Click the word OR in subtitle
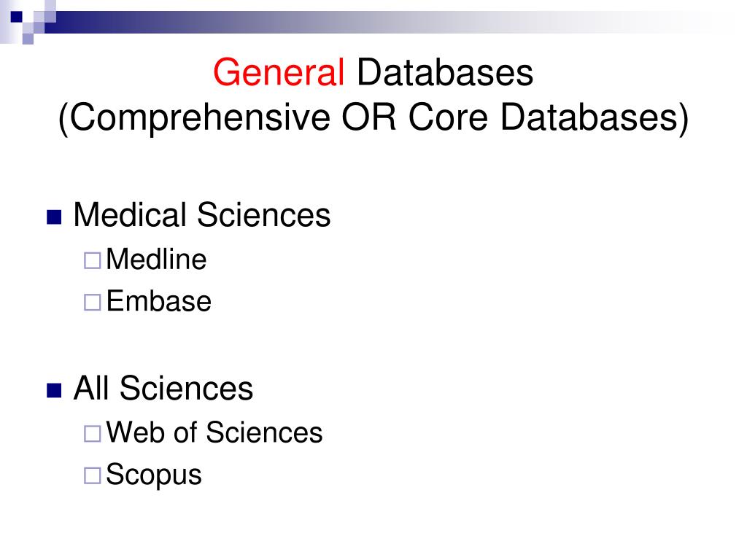747x560 pixels. (x=368, y=117)
